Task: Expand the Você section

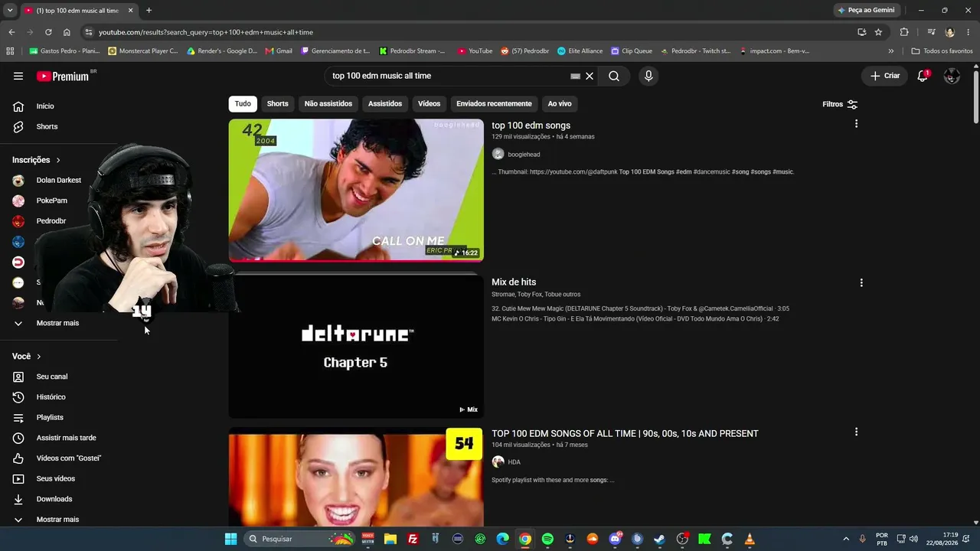Action: [x=27, y=357]
